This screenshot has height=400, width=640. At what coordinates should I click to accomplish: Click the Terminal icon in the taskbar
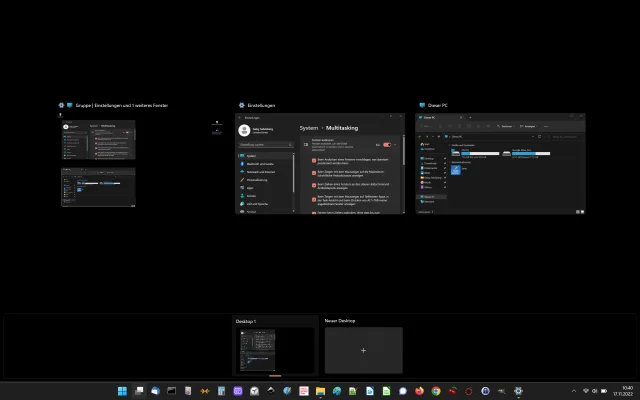[x=171, y=390]
